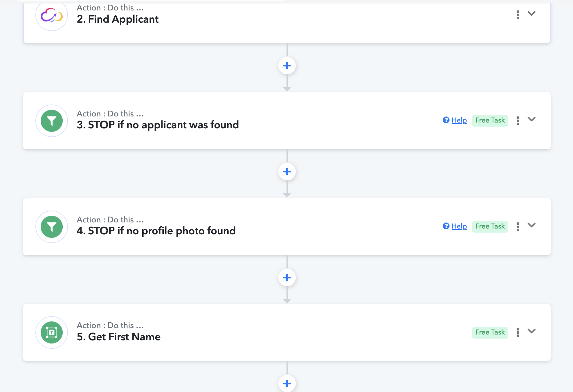This screenshot has height=392, width=573.
Task: Add a step after Find Applicant
Action: tap(287, 66)
